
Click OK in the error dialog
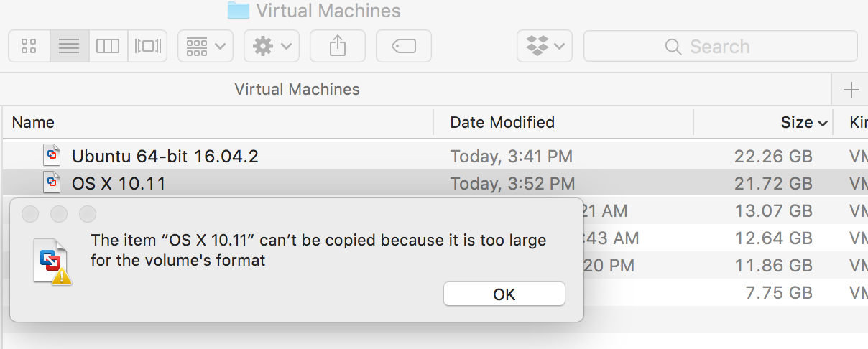point(504,294)
